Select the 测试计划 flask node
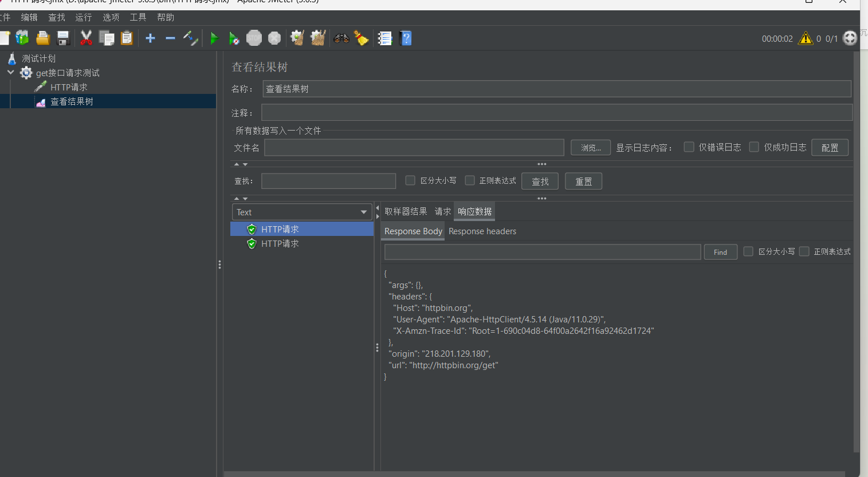The width and height of the screenshot is (868, 477). click(32, 58)
